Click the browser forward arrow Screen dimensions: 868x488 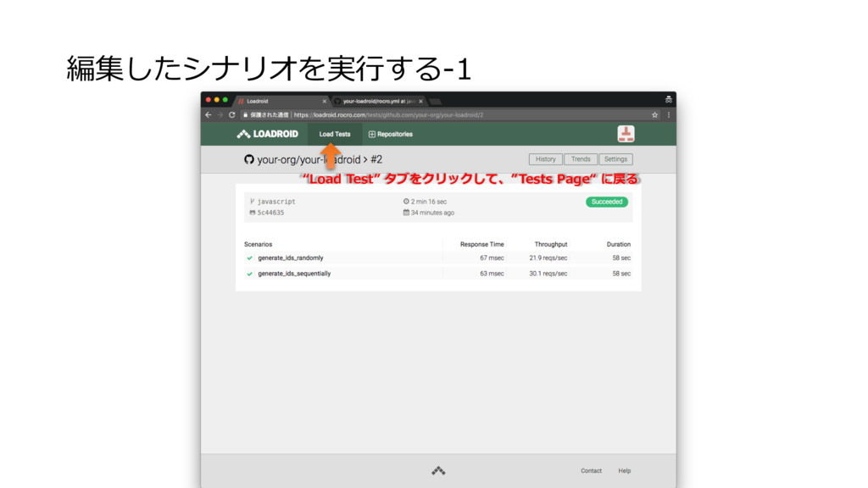click(x=220, y=115)
